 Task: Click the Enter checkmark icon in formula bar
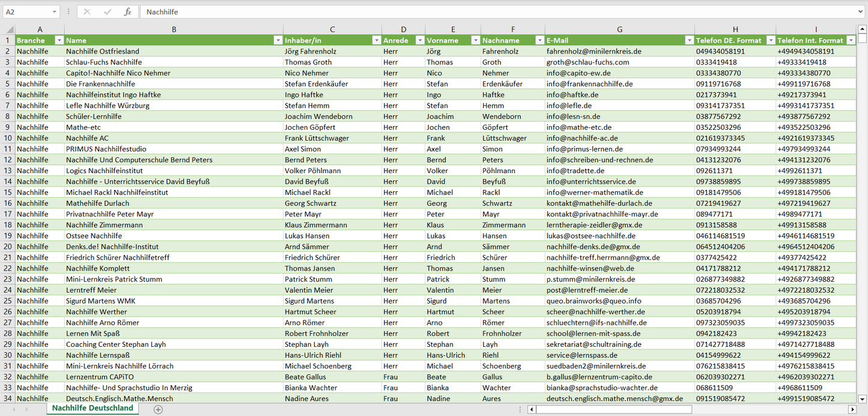(x=108, y=12)
